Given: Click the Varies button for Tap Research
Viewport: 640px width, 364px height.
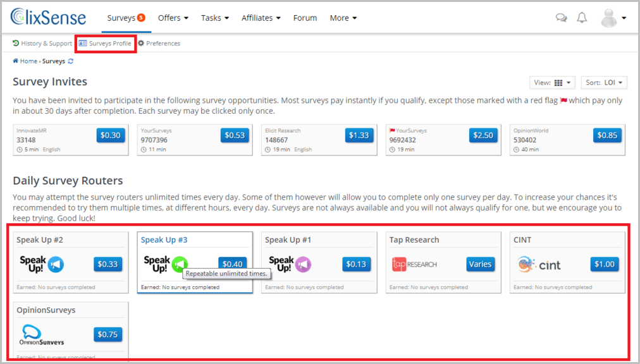Looking at the screenshot, I should (481, 264).
